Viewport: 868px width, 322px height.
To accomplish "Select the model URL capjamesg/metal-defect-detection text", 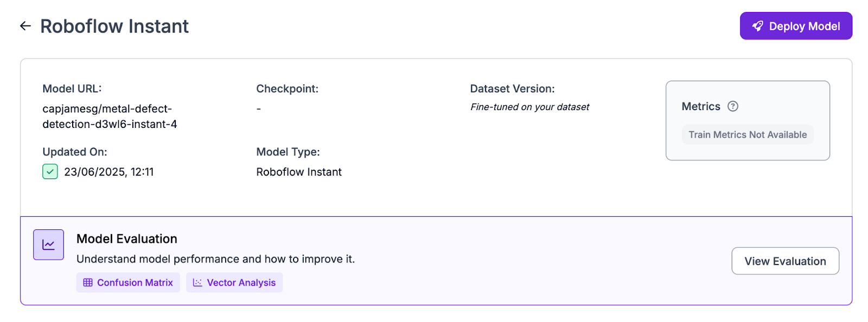I will (x=110, y=117).
